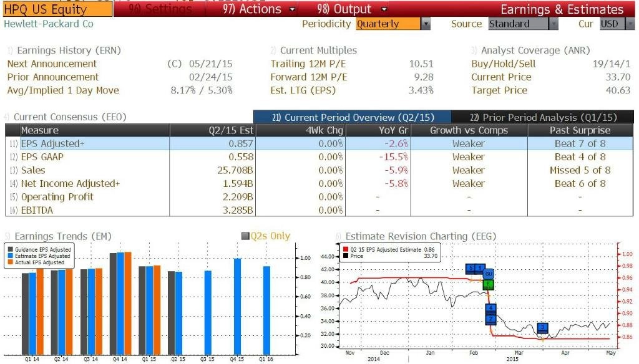Open the Current Consensus (EEO) section link
This screenshot has width=639, height=364.
70,117
